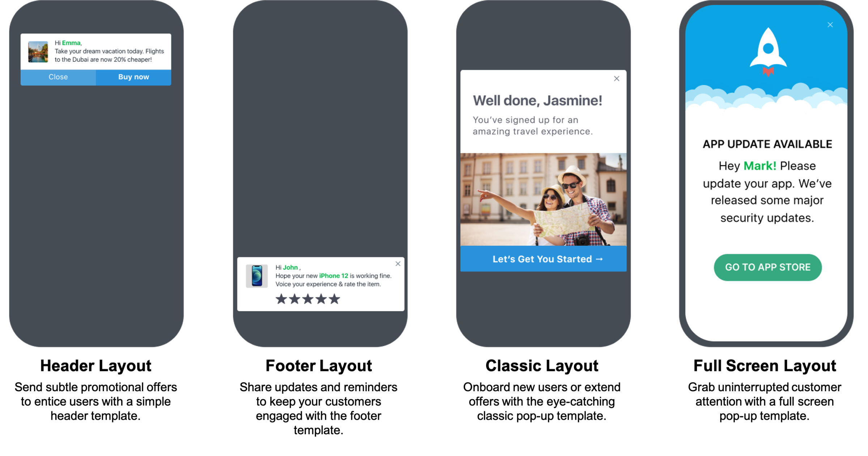The image size is (868, 456).
Task: Close John's iPhone review popup
Action: pyautogui.click(x=400, y=263)
